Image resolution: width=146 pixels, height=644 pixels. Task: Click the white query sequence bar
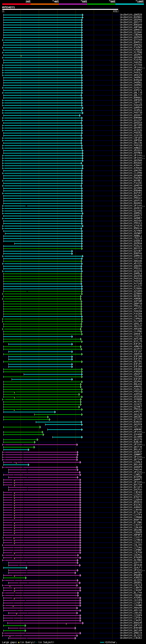[x=60, y=10]
